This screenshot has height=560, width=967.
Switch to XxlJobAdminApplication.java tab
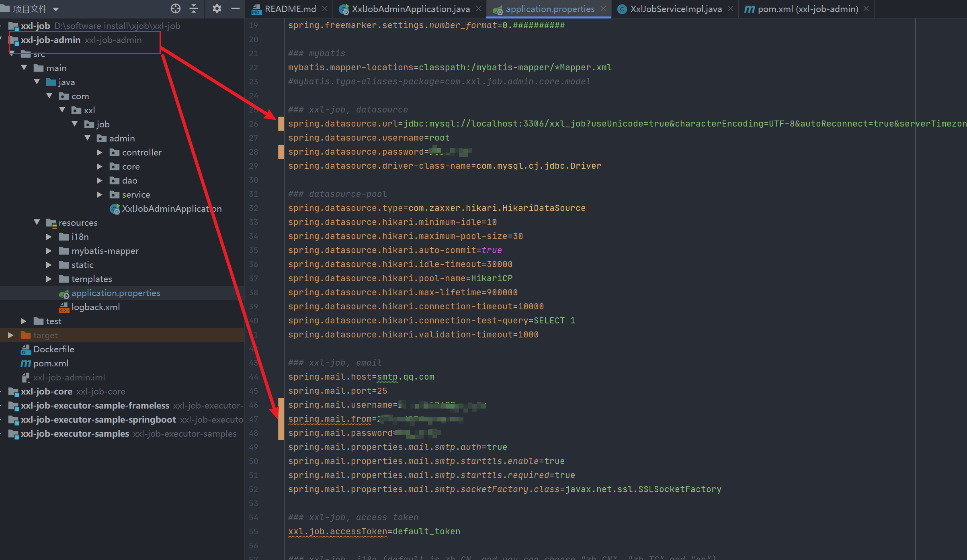point(411,9)
